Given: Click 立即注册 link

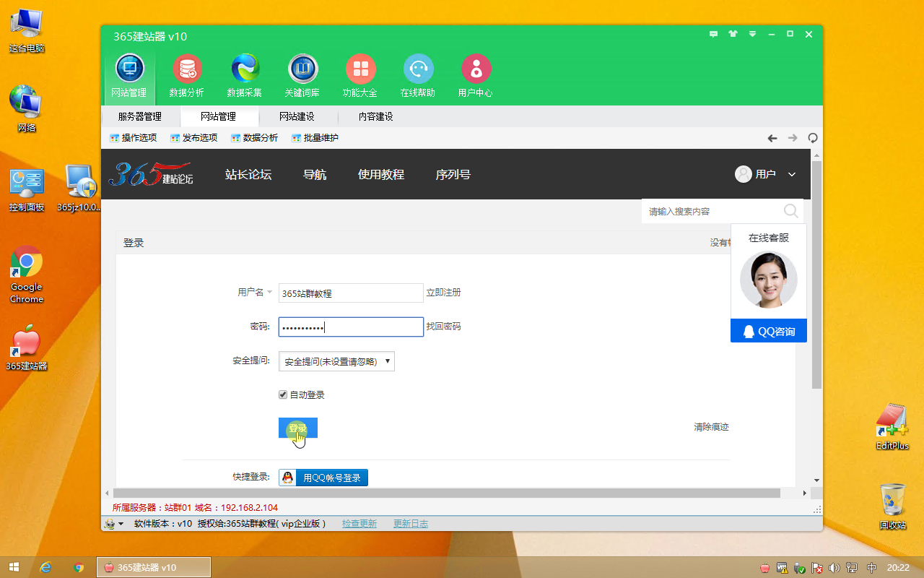Looking at the screenshot, I should coord(444,293).
